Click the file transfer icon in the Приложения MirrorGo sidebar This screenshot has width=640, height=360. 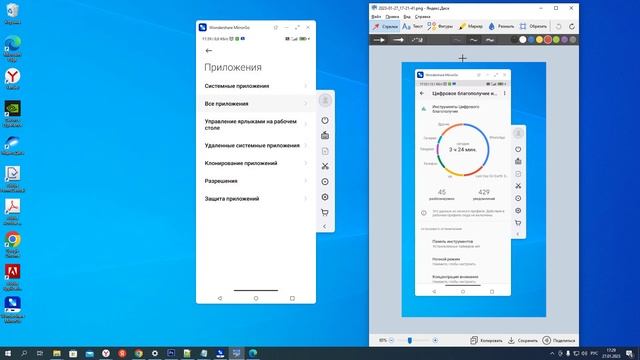click(x=325, y=151)
